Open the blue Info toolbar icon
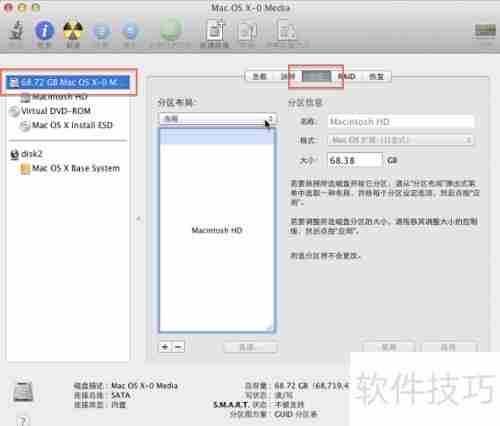 point(44,30)
